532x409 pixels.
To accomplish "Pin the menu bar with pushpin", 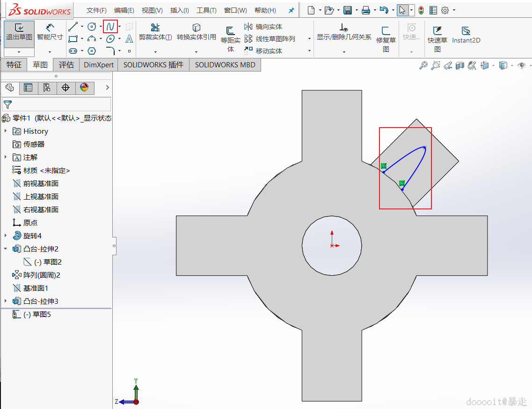I will [x=291, y=10].
